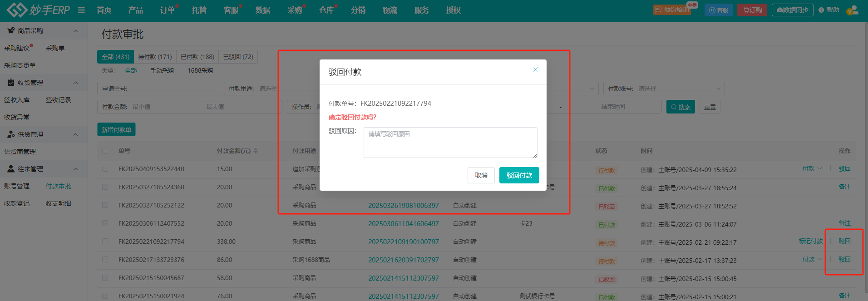
Task: Tick the select-all checkbox in the table header
Action: click(105, 151)
